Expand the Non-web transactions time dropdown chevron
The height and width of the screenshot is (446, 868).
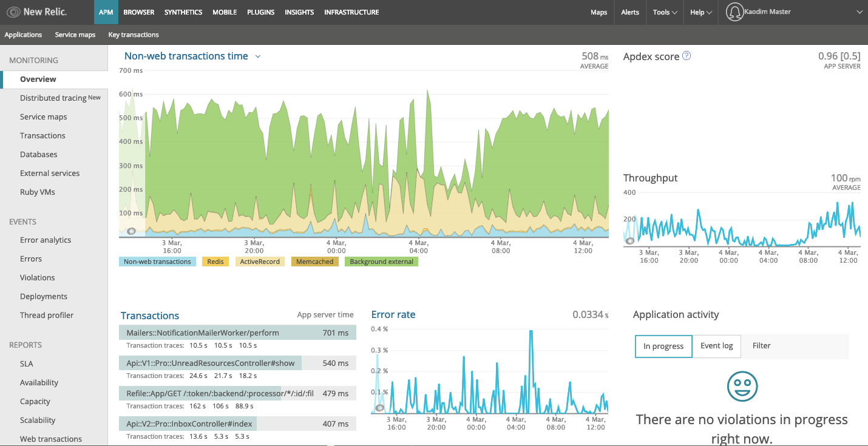258,56
